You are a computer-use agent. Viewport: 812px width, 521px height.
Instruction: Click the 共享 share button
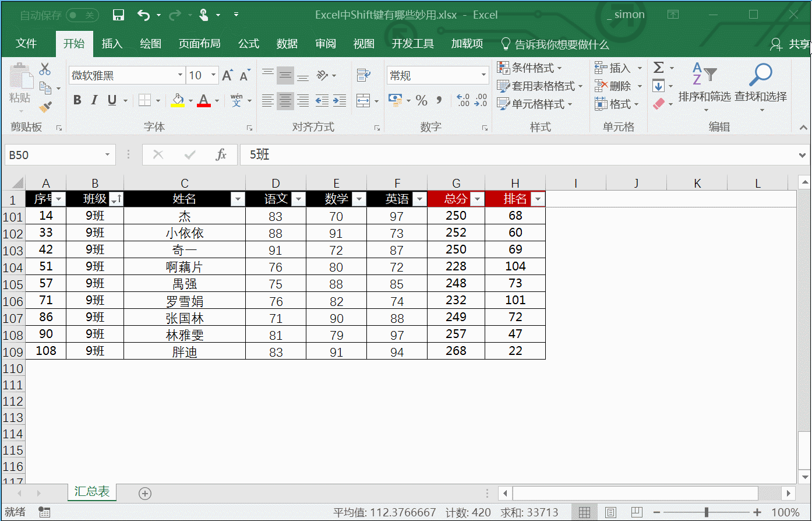click(792, 44)
